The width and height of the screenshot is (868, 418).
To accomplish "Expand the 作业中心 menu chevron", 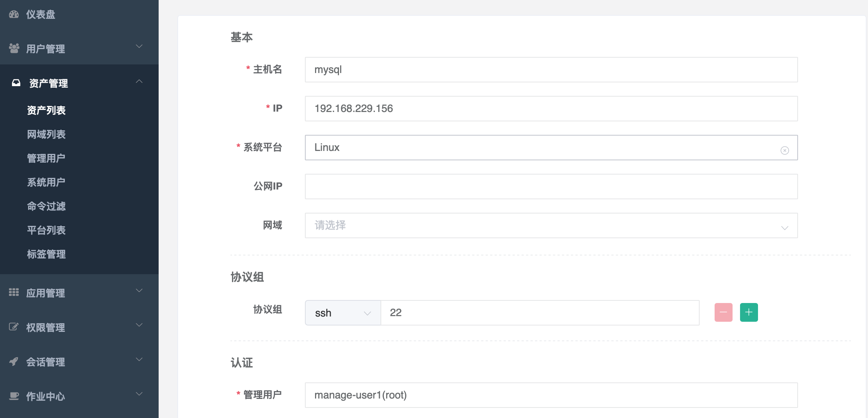I will (x=139, y=394).
